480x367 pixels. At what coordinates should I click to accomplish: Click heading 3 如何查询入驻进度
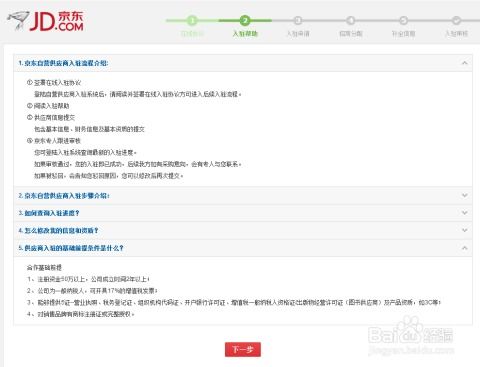click(49, 213)
